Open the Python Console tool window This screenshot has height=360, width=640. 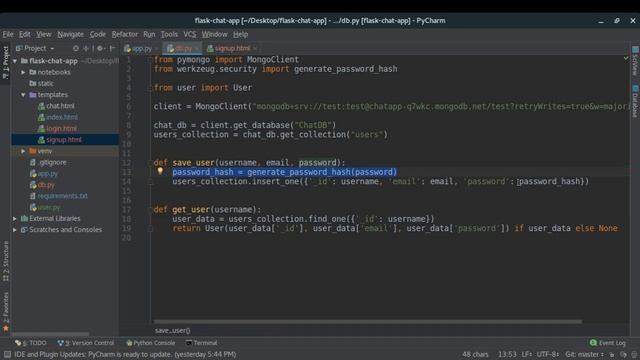pyautogui.click(x=150, y=343)
